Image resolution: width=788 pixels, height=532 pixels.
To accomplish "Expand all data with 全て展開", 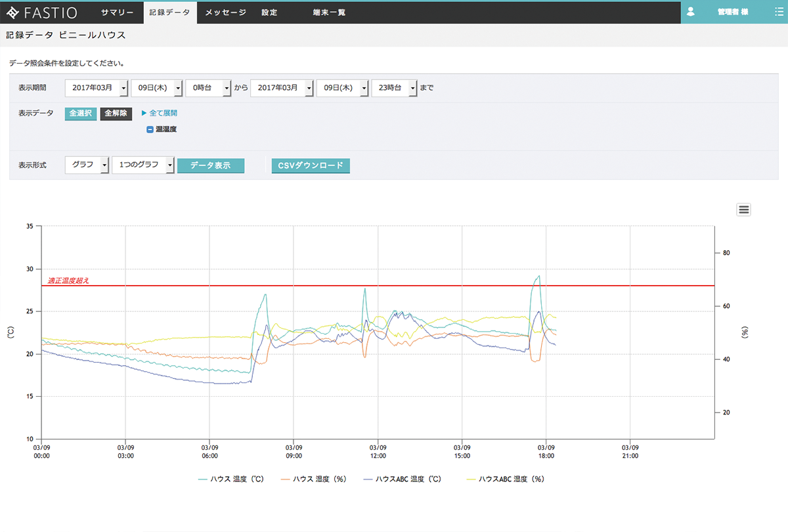I will pyautogui.click(x=159, y=113).
